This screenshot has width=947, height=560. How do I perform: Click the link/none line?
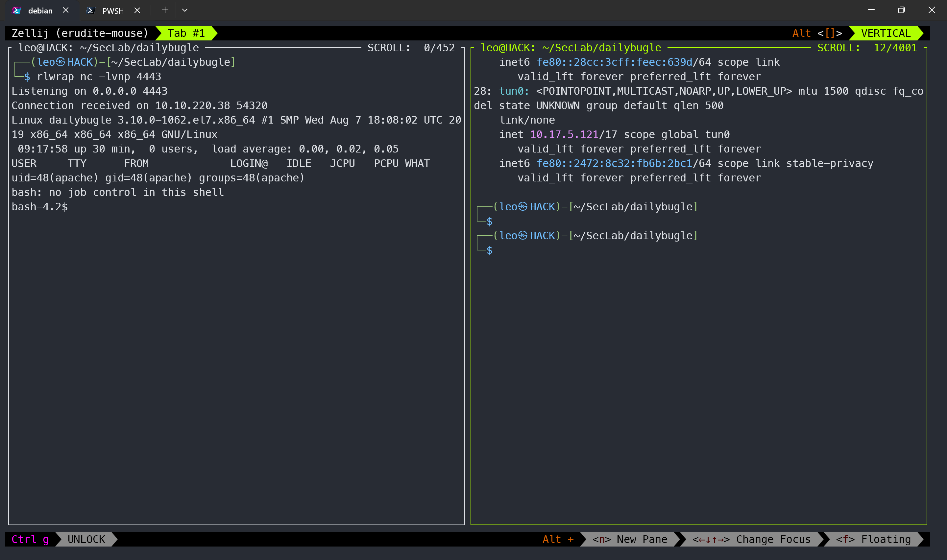pos(527,120)
